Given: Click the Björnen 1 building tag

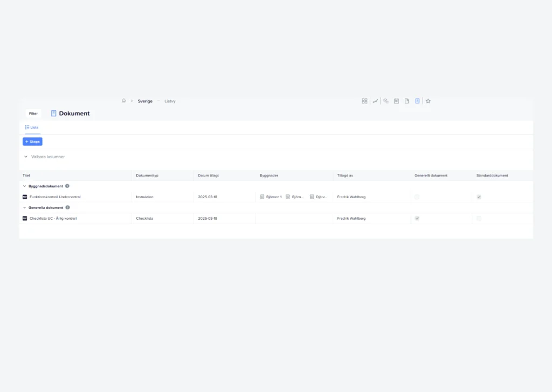Looking at the screenshot, I should 271,197.
